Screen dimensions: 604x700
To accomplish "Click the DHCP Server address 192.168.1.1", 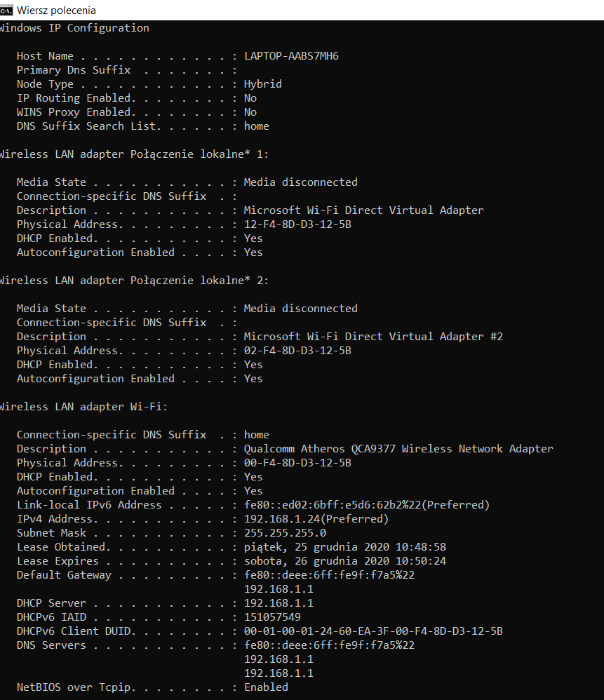I will (x=278, y=603).
